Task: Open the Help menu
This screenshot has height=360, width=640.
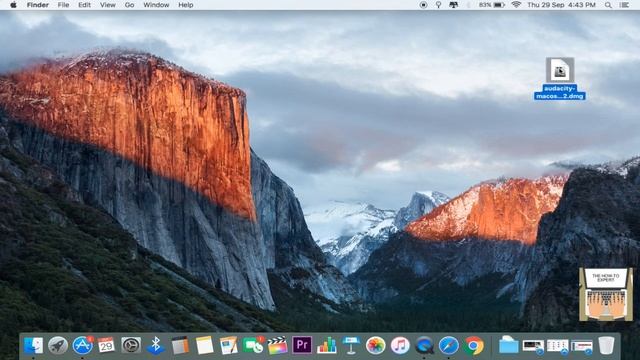Action: pyautogui.click(x=186, y=5)
